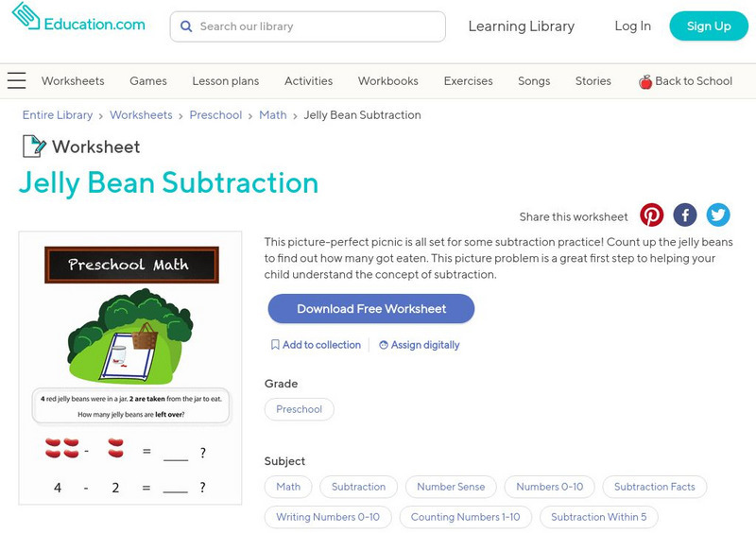Click the Sign Up button
This screenshot has height=533, width=756.
pos(708,26)
